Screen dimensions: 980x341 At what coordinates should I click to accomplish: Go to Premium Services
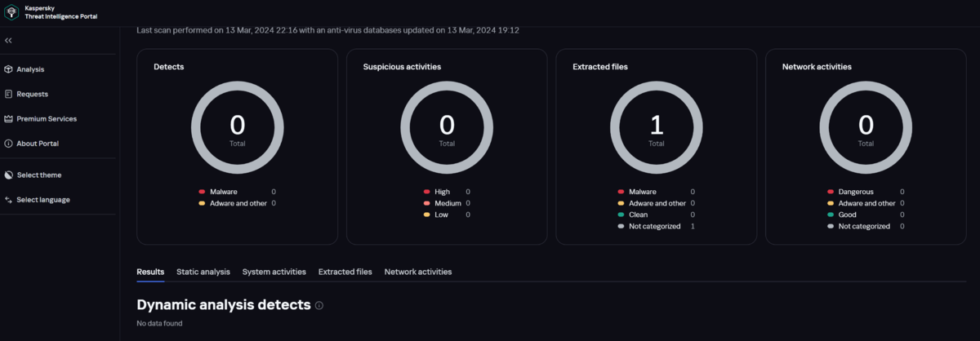(47, 118)
